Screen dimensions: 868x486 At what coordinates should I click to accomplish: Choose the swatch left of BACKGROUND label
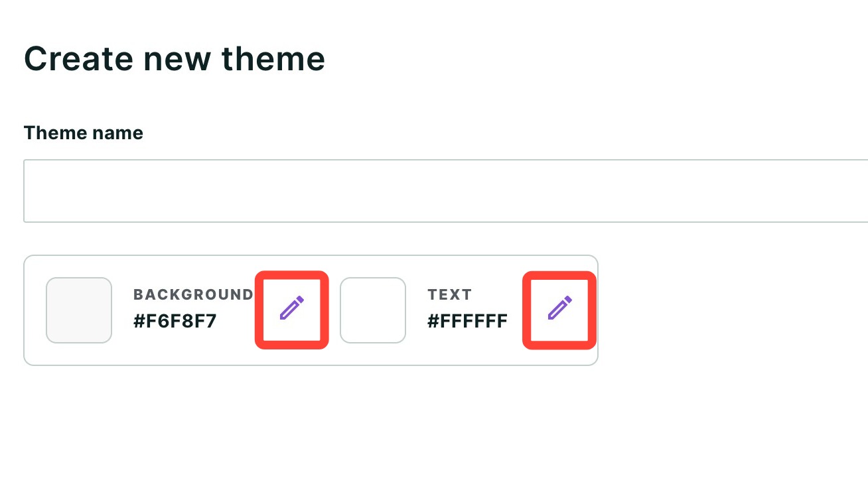79,310
